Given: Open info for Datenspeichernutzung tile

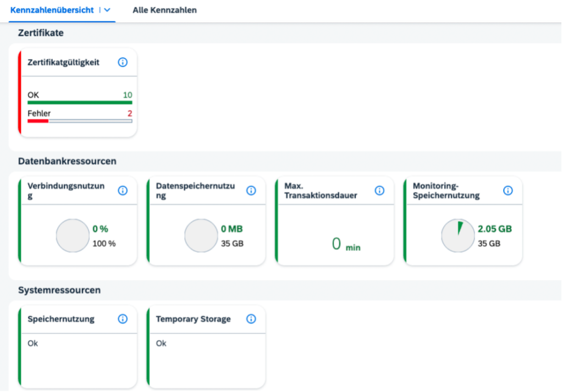Looking at the screenshot, I should pos(251,191).
